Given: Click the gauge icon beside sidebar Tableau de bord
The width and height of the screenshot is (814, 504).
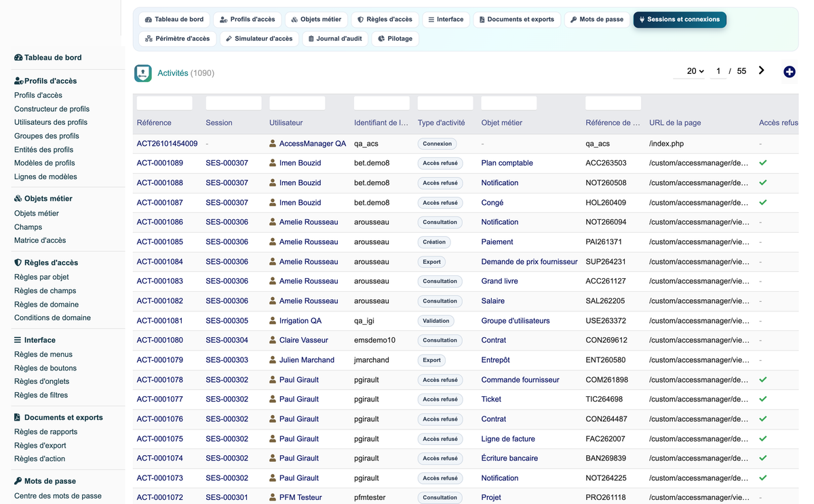Looking at the screenshot, I should tap(18, 58).
